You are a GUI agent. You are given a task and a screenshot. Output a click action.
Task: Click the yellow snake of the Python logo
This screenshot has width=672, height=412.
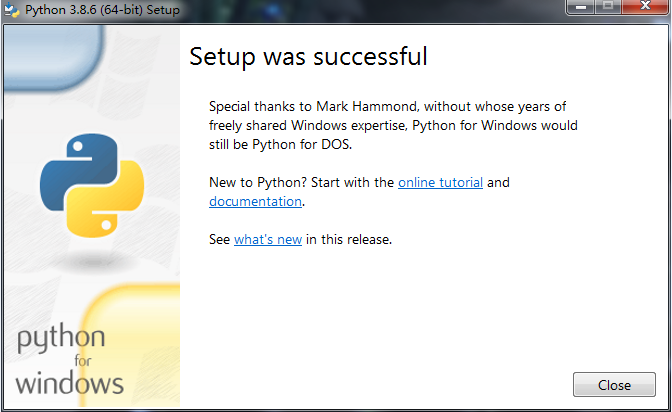pos(112,205)
